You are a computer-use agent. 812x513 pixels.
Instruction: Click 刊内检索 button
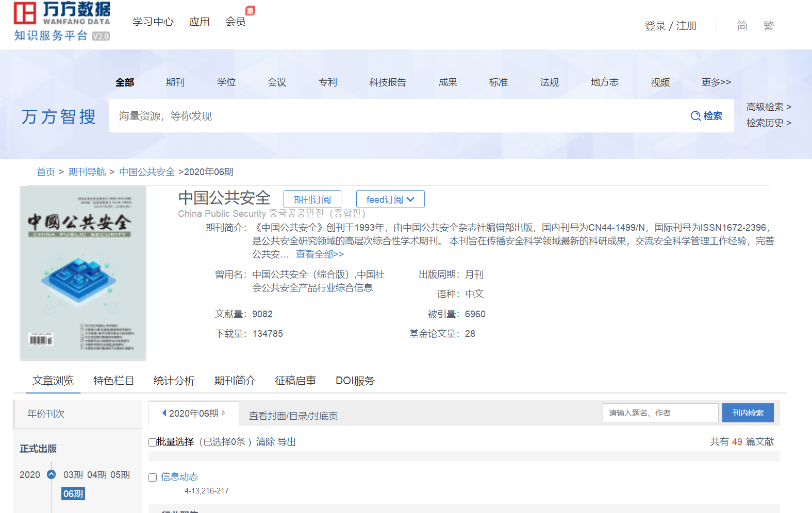click(748, 413)
